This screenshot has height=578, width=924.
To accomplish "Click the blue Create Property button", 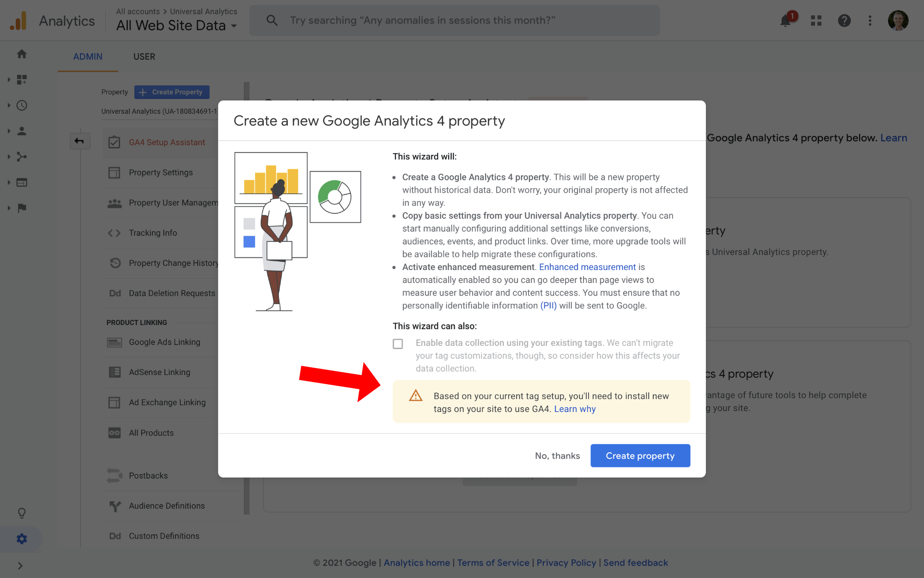I will point(172,92).
